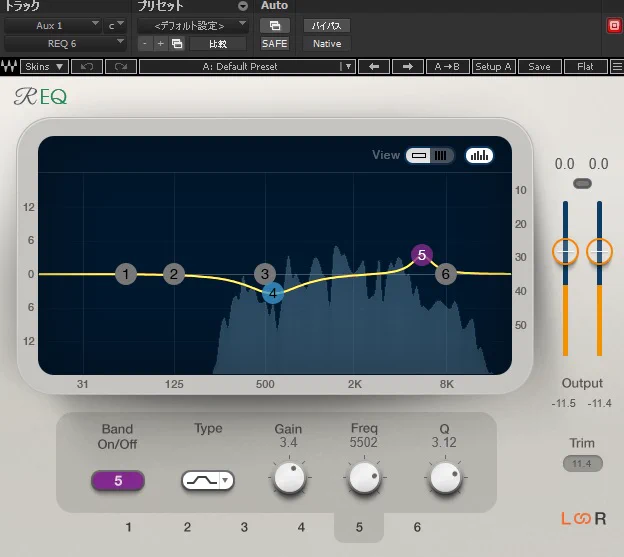Viewport: 624px width, 557px height.
Task: Select previous preset with minus button
Action: [145, 44]
